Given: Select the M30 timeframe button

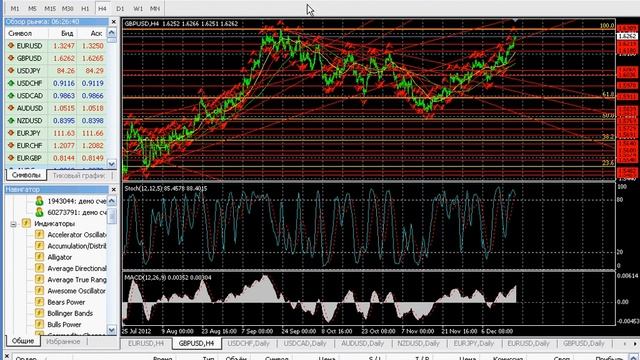Looking at the screenshot, I should (67, 8).
